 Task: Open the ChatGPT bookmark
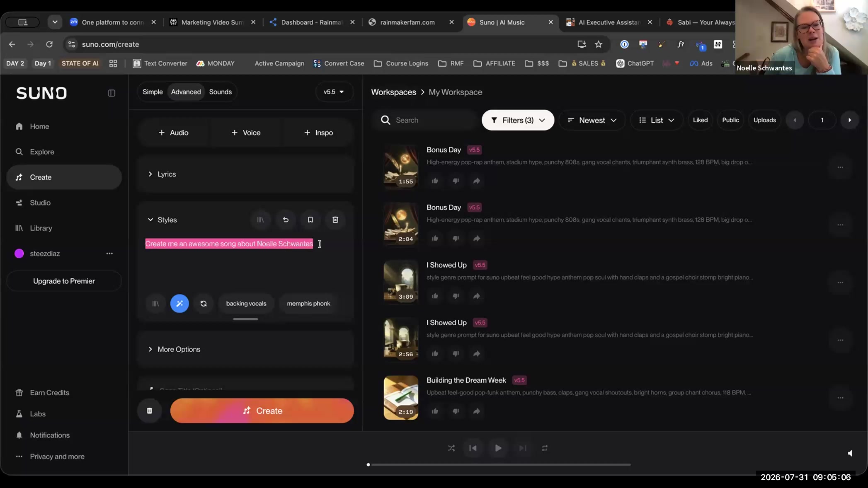[x=635, y=63]
